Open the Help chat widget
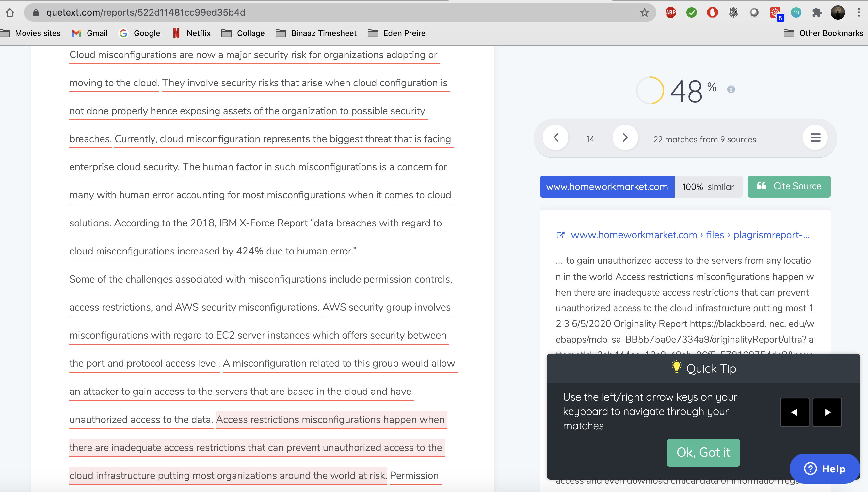 pos(824,469)
